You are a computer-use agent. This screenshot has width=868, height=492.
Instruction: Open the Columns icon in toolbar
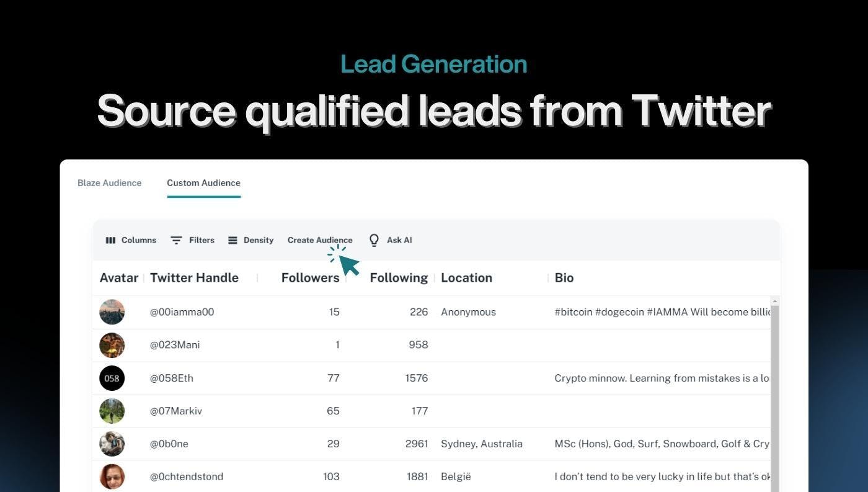[110, 240]
